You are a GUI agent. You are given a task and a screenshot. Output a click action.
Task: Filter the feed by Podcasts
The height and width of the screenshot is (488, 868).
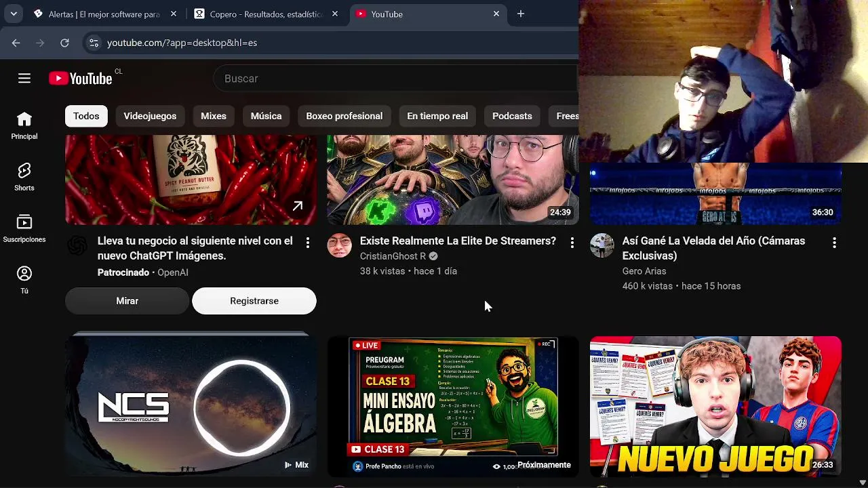(512, 116)
